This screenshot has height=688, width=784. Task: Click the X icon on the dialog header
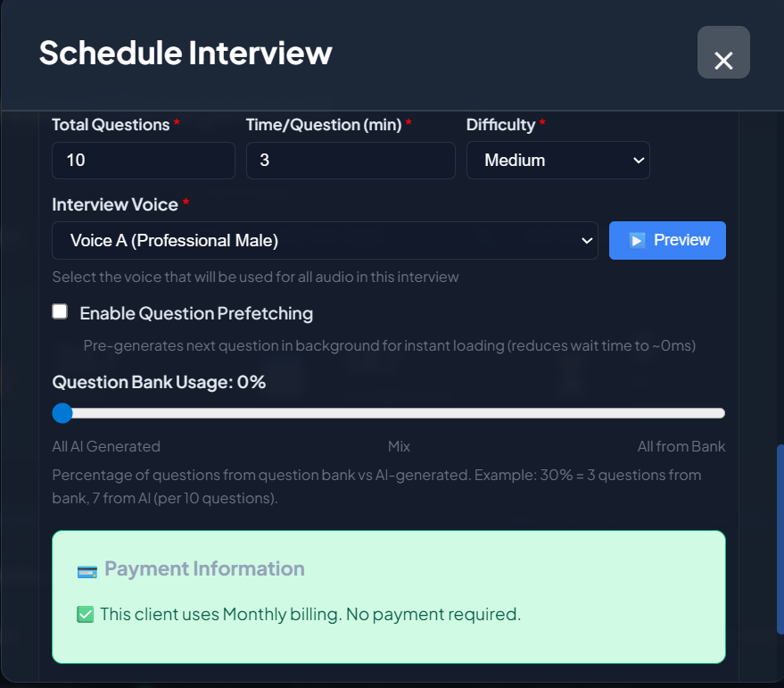point(723,52)
